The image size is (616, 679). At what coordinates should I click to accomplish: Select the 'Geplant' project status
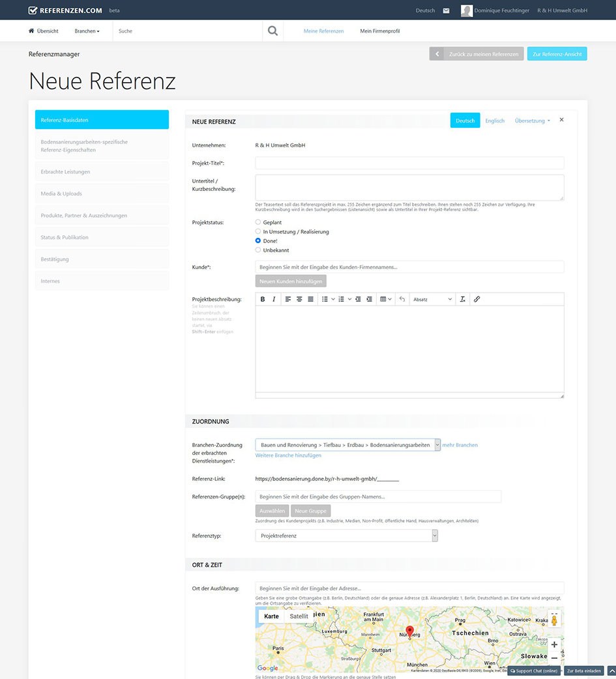click(x=257, y=222)
